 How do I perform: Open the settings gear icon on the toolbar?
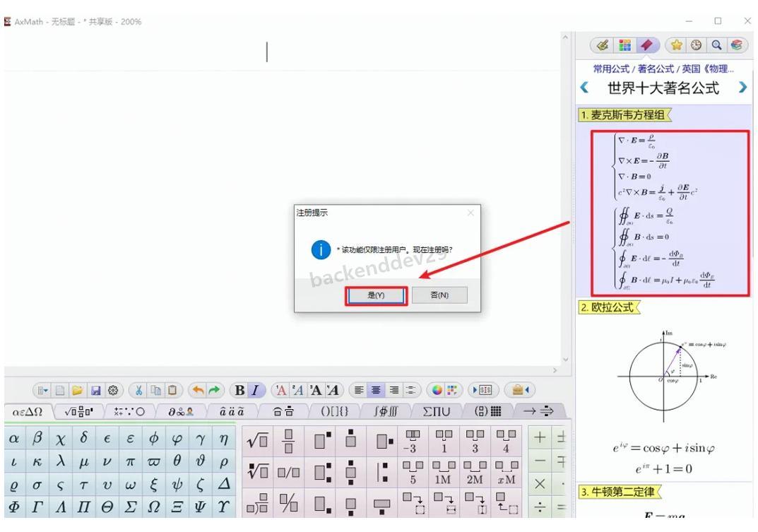pyautogui.click(x=114, y=390)
